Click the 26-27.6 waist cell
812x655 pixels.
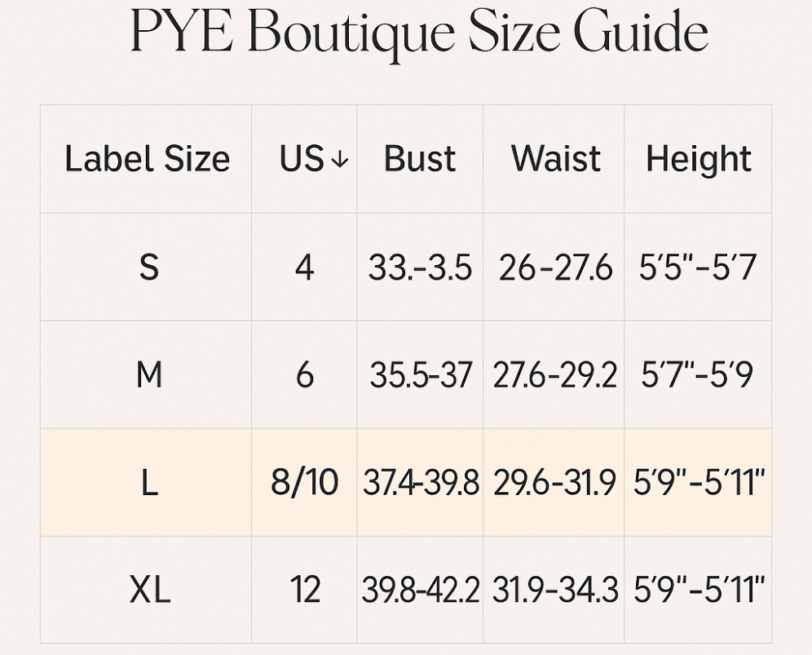[x=555, y=267]
